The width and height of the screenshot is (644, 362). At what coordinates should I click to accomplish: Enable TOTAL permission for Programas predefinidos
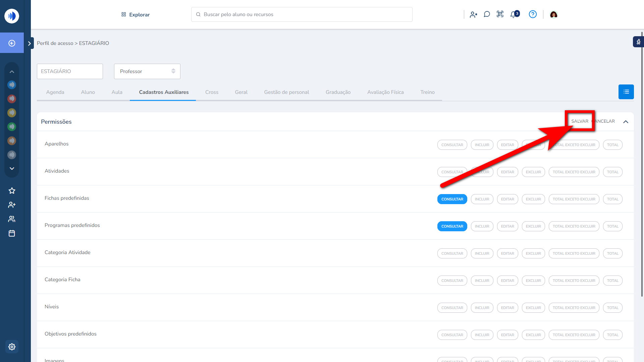click(612, 226)
